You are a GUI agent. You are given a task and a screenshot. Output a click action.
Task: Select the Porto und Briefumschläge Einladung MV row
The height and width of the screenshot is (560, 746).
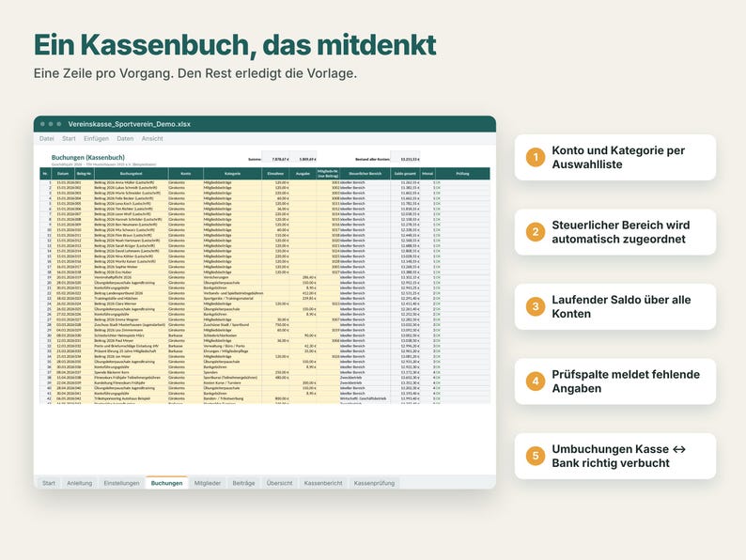pyautogui.click(x=265, y=346)
